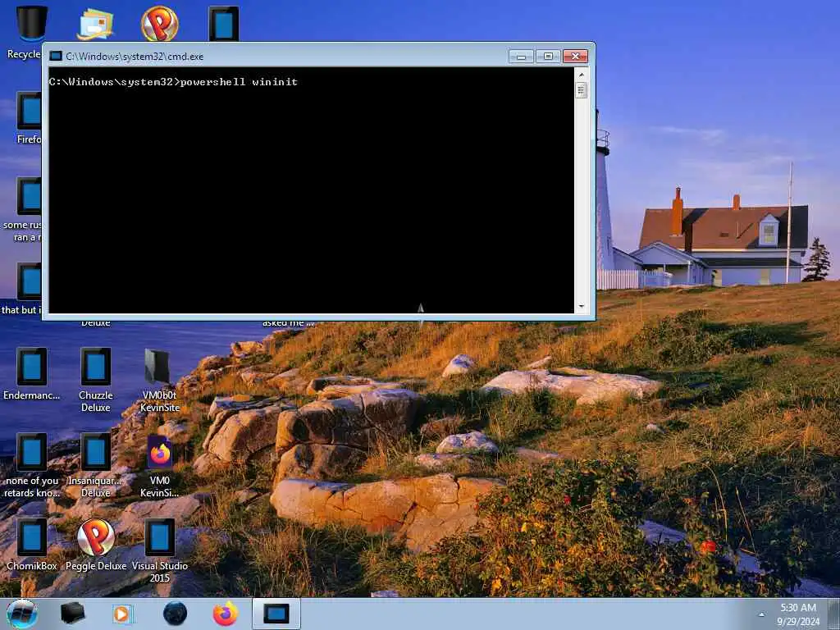
Task: Click the cmd vertical scrollbar thumb
Action: click(582, 89)
